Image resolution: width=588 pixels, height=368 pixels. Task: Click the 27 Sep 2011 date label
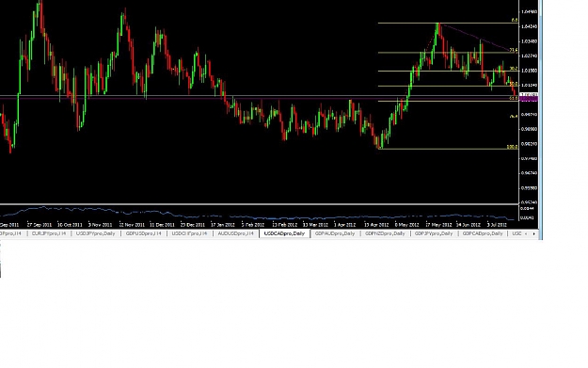pos(39,225)
